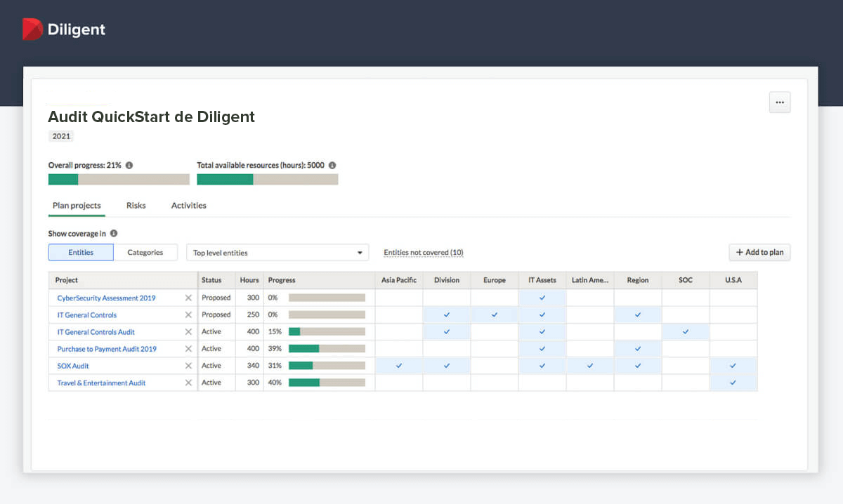Toggle Europe check for IT General Controls
843x504 pixels.
495,314
